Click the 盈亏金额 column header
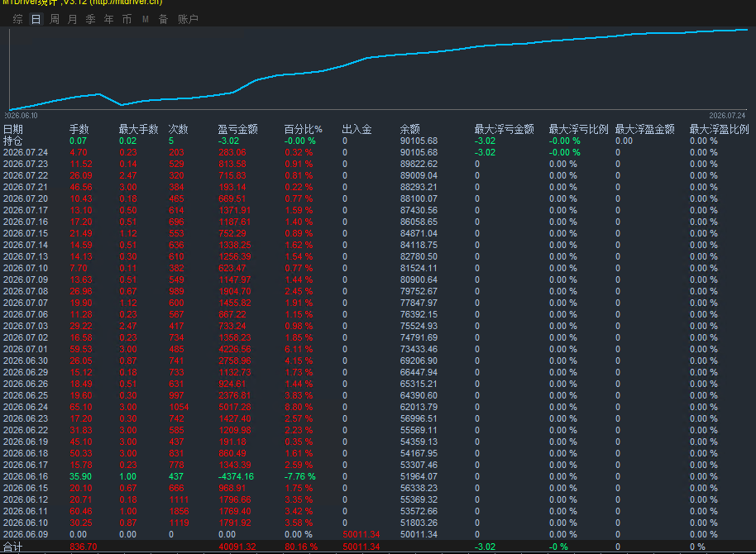756x554 pixels. (x=237, y=129)
